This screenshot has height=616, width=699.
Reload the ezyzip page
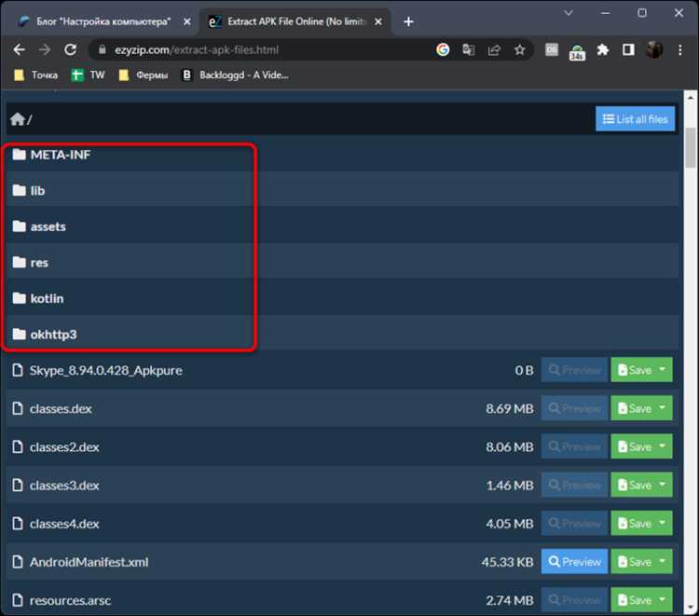(71, 49)
